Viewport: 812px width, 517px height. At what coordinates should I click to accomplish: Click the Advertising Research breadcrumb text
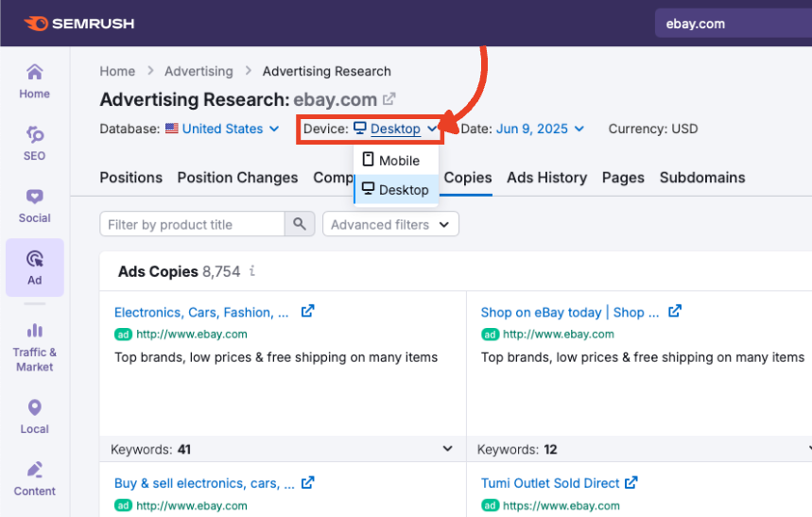point(327,71)
